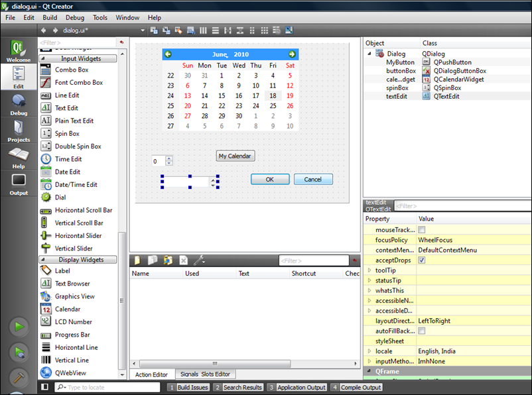Uncheck the acceptDrops property checkbox
The width and height of the screenshot is (532, 395).
click(422, 260)
